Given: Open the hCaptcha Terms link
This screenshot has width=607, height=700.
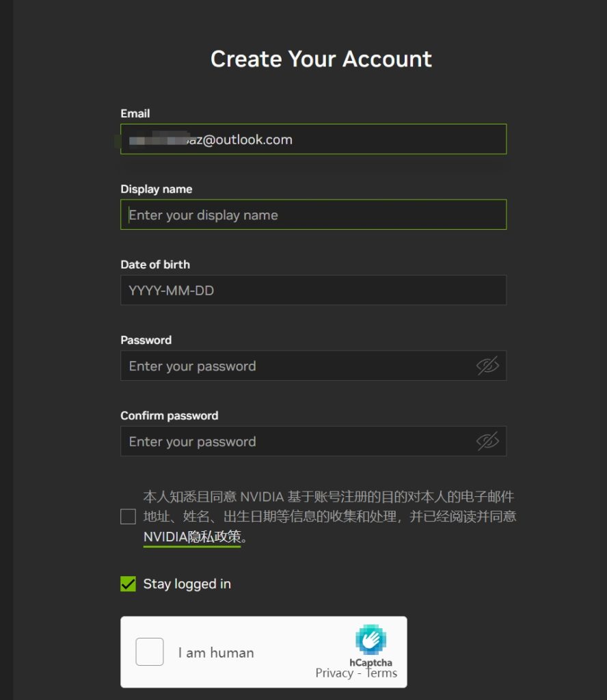Looking at the screenshot, I should coord(381,673).
